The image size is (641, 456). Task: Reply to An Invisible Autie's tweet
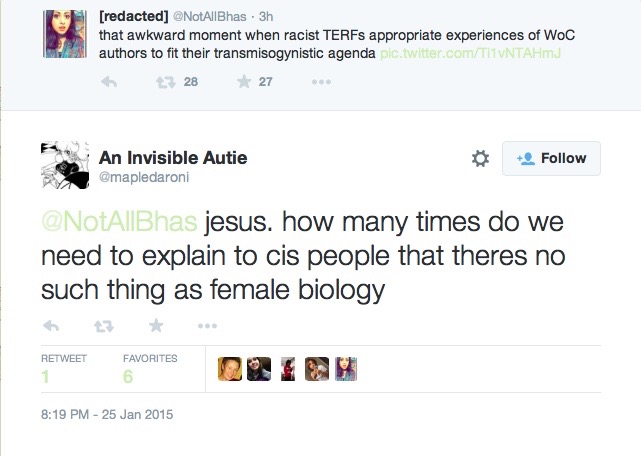[x=51, y=325]
